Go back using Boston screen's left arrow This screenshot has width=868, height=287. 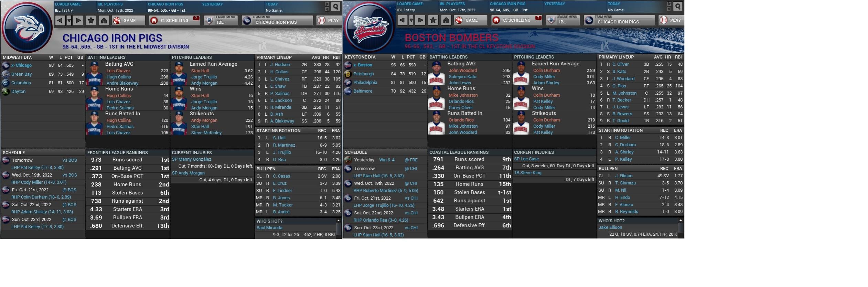coord(402,20)
